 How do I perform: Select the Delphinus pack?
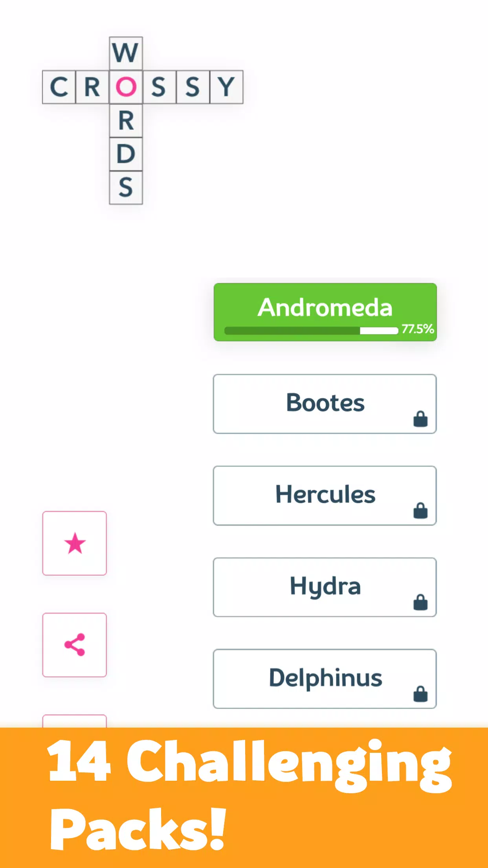[325, 678]
